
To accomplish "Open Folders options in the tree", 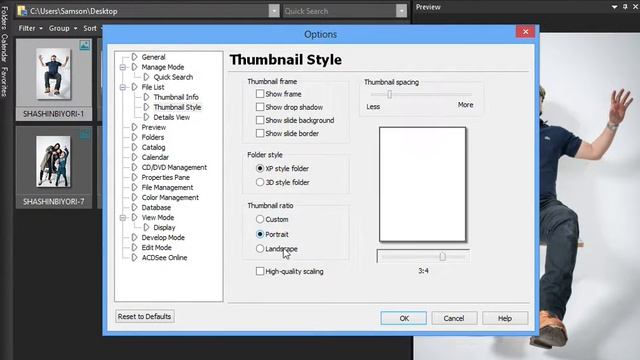I will click(153, 137).
